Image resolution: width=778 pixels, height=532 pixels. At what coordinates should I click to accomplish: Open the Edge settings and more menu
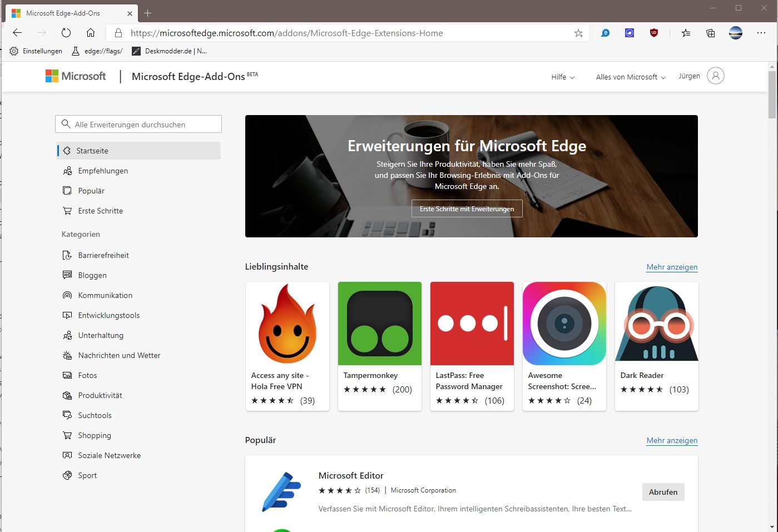click(x=761, y=33)
